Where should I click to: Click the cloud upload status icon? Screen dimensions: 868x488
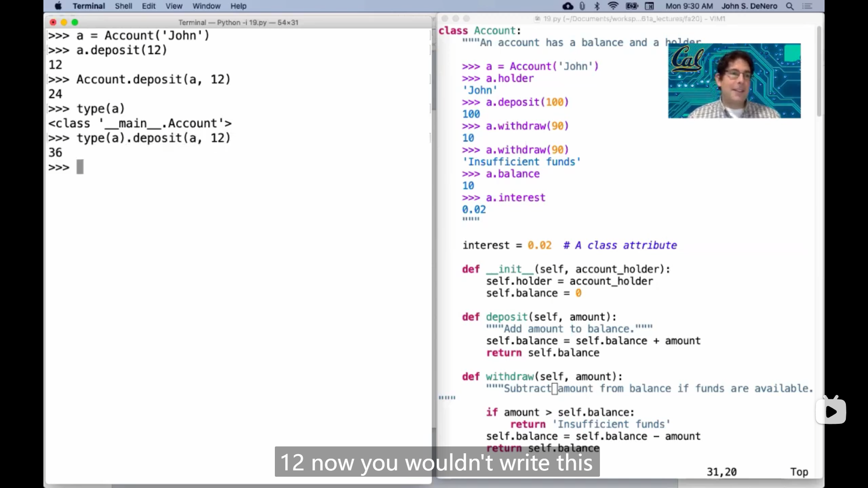pyautogui.click(x=568, y=6)
